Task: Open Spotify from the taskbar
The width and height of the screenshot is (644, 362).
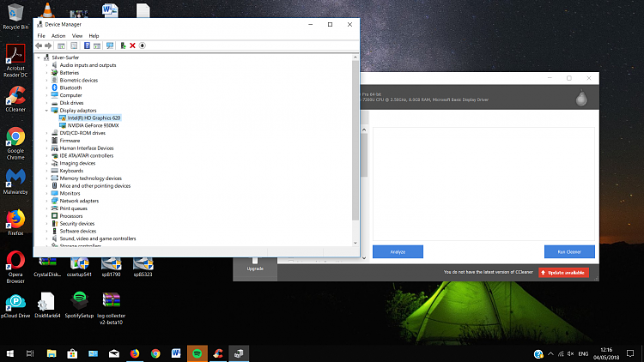Action: pos(197,353)
